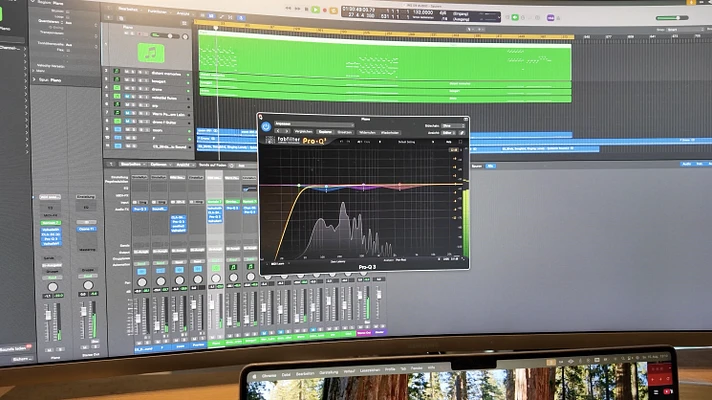Click Einsetzen in the plugin header
This screenshot has width=712, height=400.
345,132
